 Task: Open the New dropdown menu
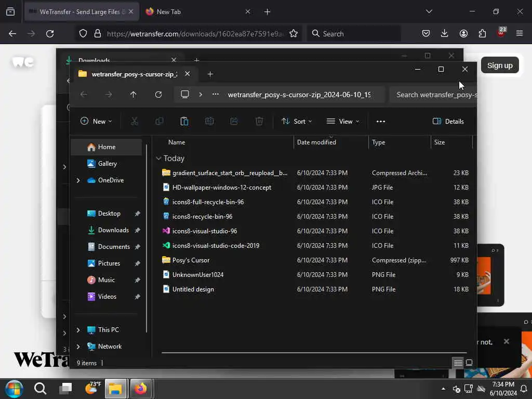pyautogui.click(x=96, y=122)
